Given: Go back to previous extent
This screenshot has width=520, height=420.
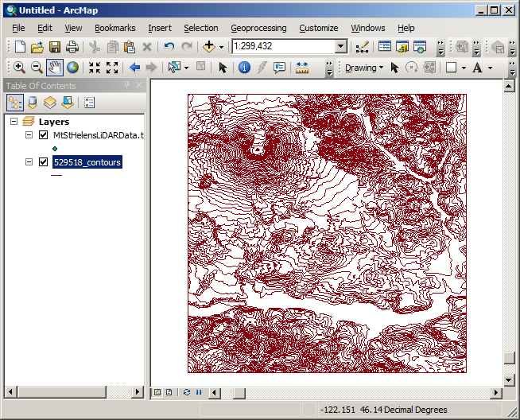Looking at the screenshot, I should click(134, 68).
